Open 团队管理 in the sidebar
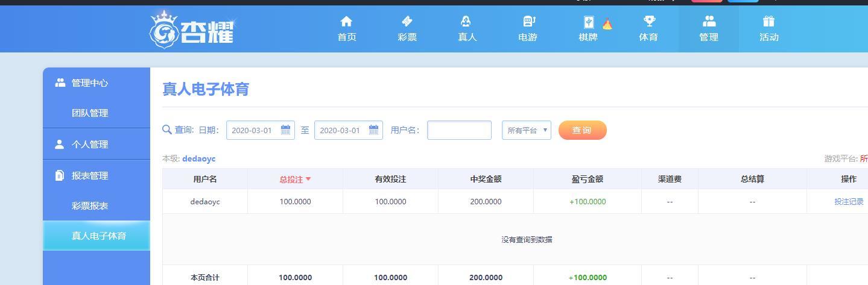The height and width of the screenshot is (285, 868). 90,113
